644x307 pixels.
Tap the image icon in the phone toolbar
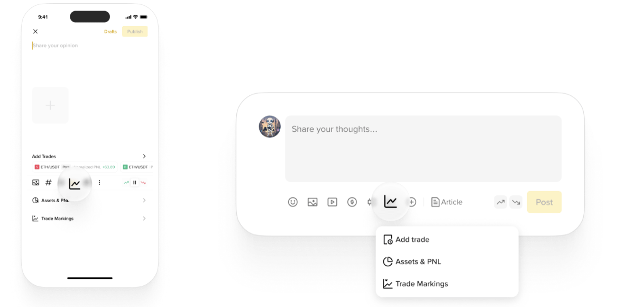[35, 183]
